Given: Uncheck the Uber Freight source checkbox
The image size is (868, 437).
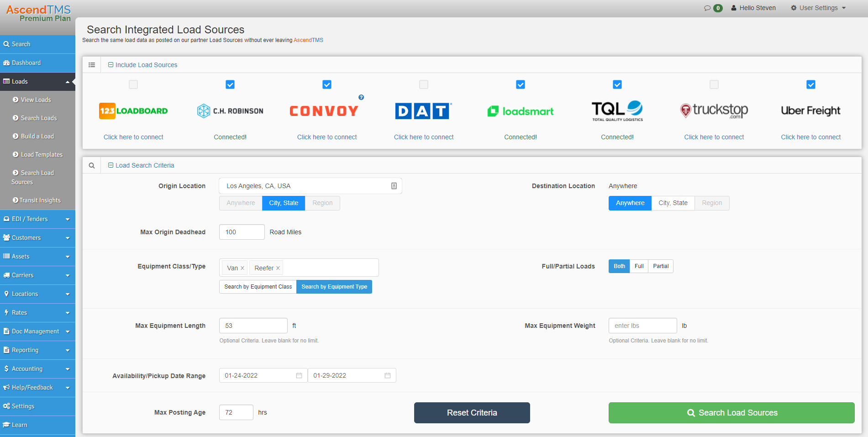Looking at the screenshot, I should click(811, 84).
